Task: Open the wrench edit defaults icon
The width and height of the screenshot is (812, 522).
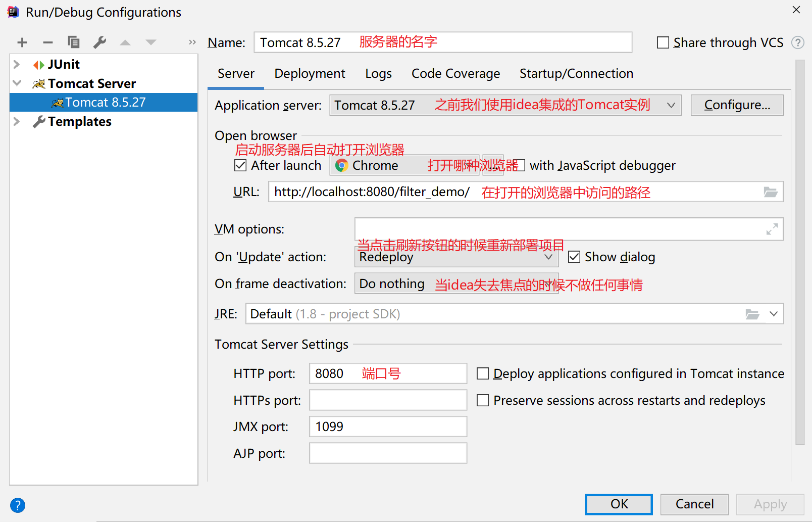Action: click(99, 42)
